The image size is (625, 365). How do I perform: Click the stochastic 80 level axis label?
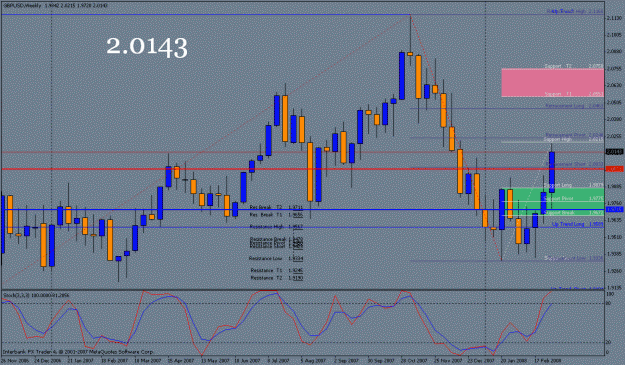pyautogui.click(x=609, y=303)
